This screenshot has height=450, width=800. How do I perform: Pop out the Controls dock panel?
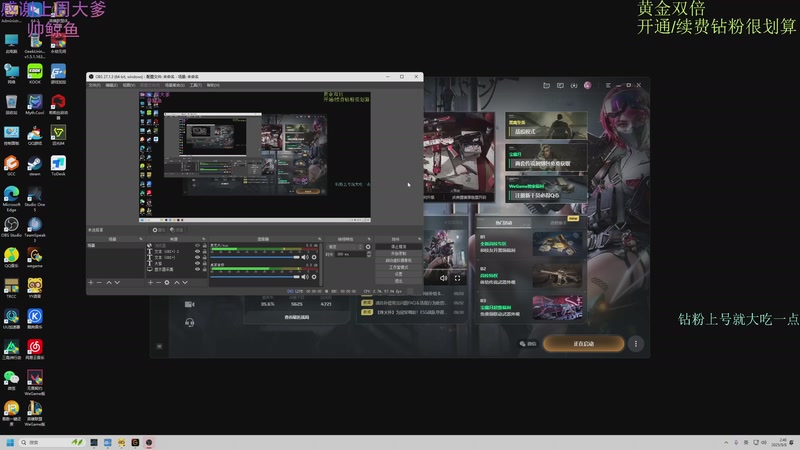pos(419,239)
